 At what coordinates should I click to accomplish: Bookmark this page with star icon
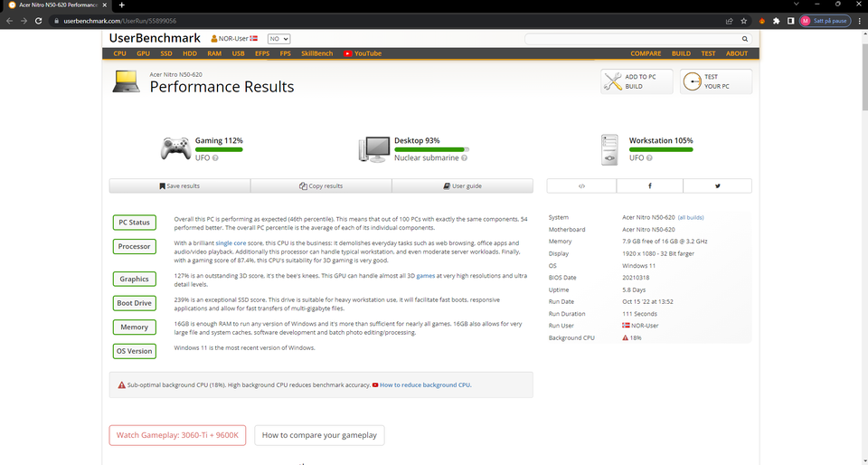pos(744,21)
